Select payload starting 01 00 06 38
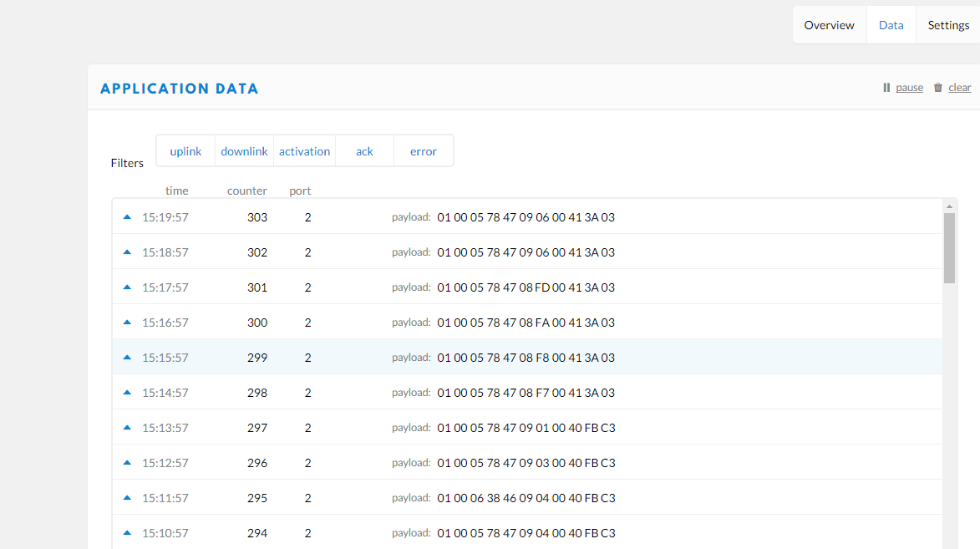The height and width of the screenshot is (549, 980). tap(526, 498)
